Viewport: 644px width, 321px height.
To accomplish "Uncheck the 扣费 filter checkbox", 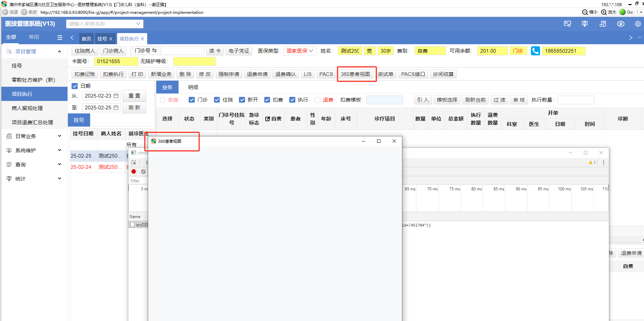I will pyautogui.click(x=267, y=100).
